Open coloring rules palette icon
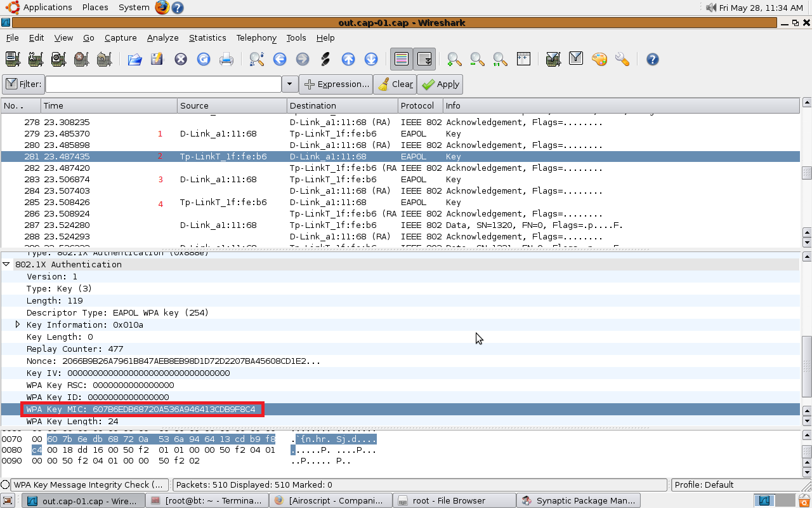Viewport: 812px width, 508px height. (x=599, y=59)
